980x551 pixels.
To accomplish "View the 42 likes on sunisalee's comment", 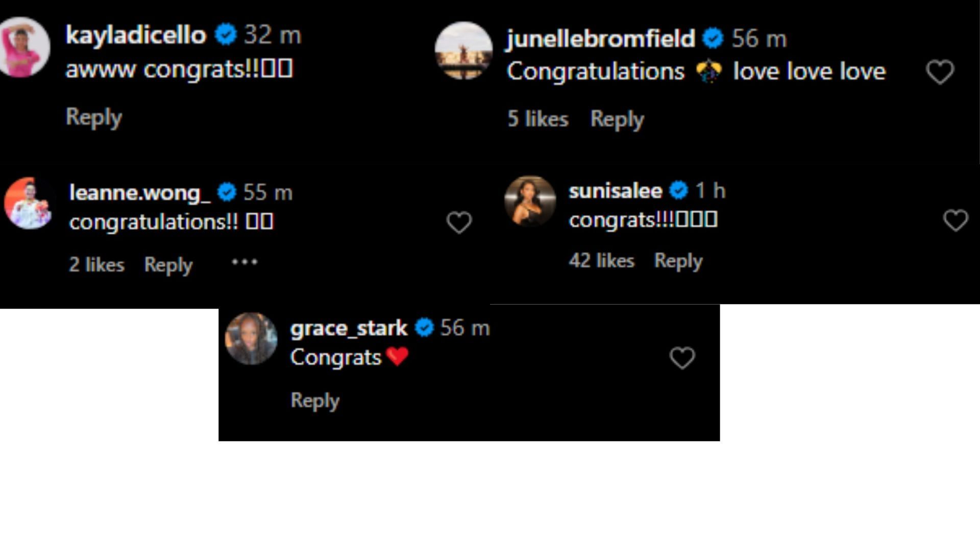I will (x=603, y=260).
